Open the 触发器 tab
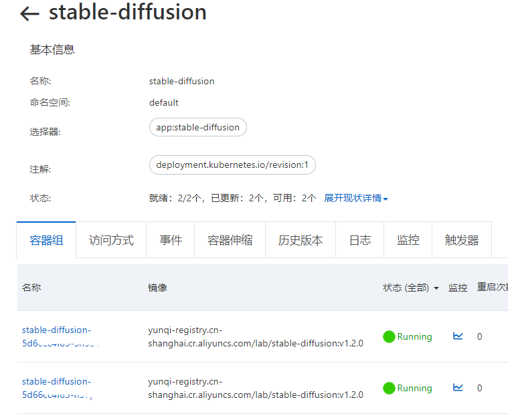This screenshot has height=420, width=508. click(x=462, y=240)
